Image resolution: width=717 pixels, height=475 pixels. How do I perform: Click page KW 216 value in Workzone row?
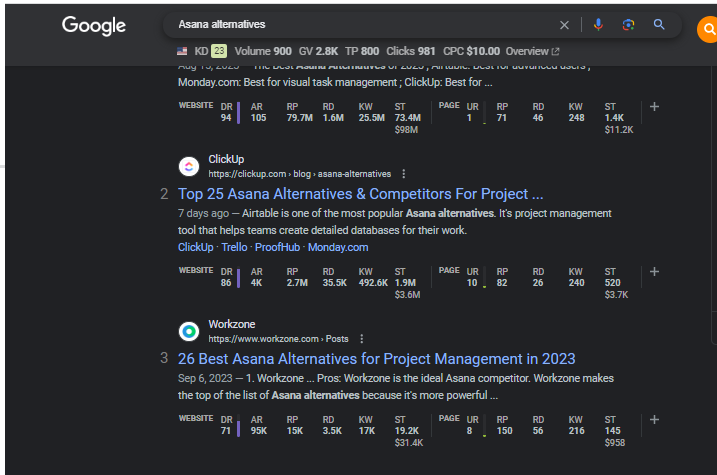pyautogui.click(x=577, y=431)
